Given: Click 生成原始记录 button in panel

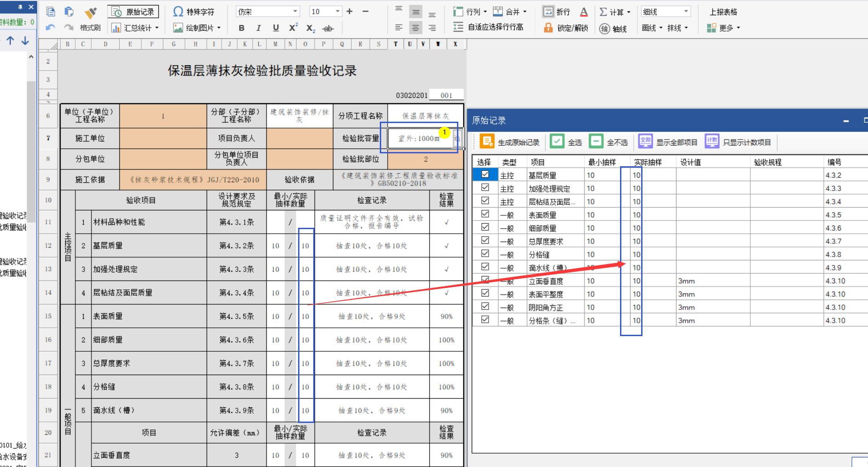Looking at the screenshot, I should point(510,142).
